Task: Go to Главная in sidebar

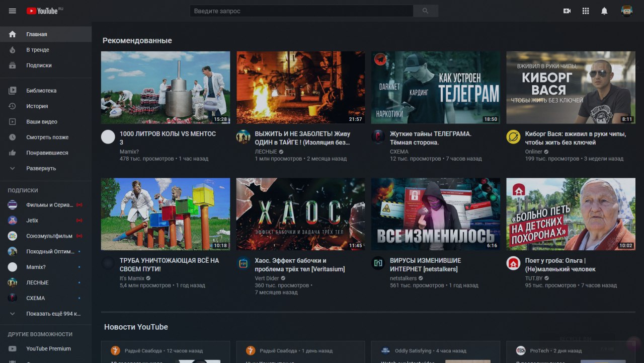Action: click(46, 34)
